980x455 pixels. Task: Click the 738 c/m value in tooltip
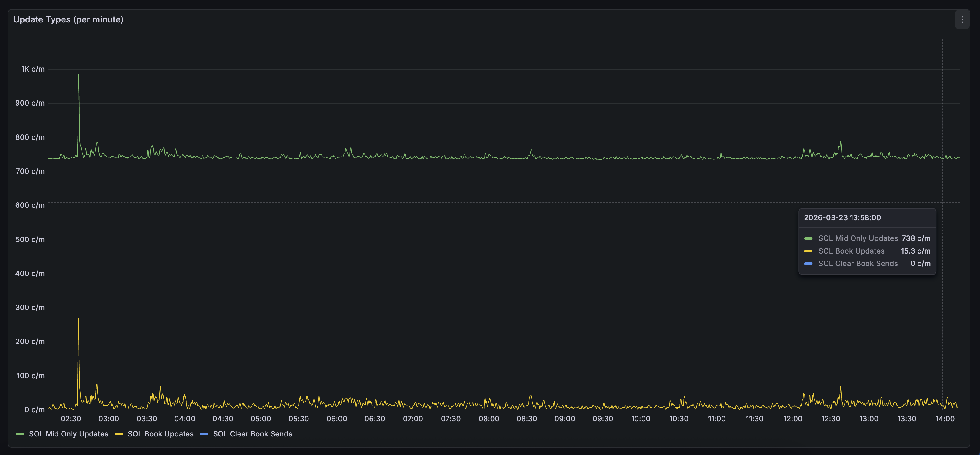click(916, 238)
